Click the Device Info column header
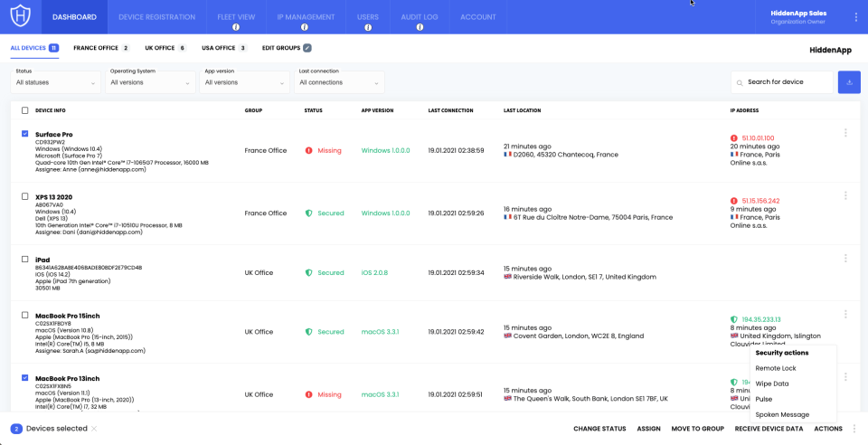The width and height of the screenshot is (868, 445). pos(51,110)
